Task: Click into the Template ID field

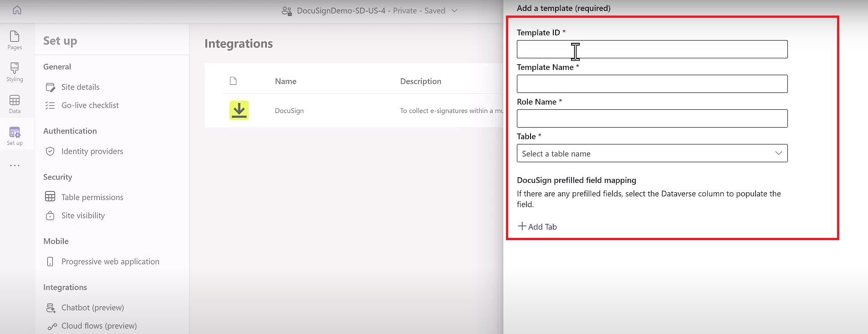Action: coord(652,49)
